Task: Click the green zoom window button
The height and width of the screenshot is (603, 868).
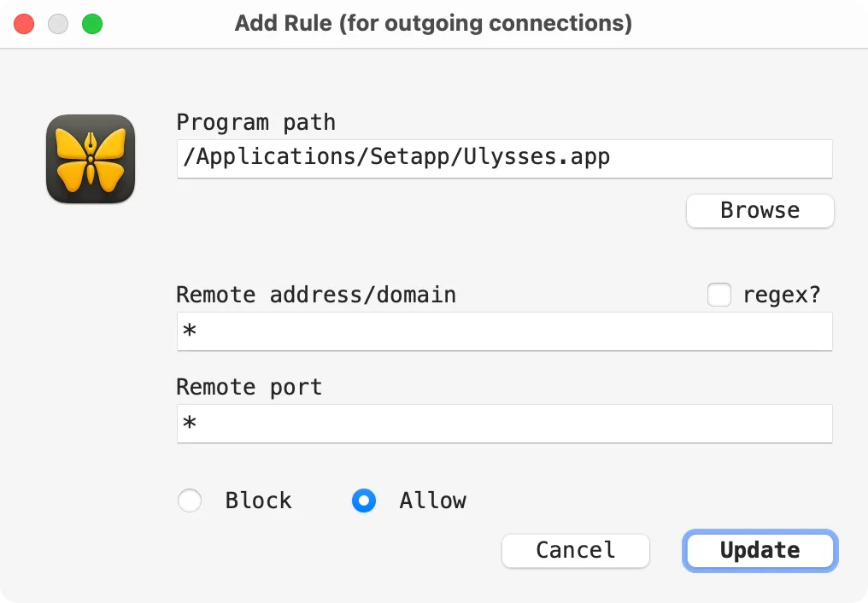Action: tap(92, 24)
